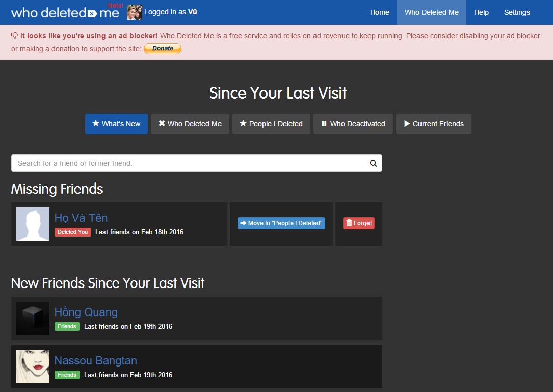Screen dimensions: 553x392
Task: Move friend to "People I Deleted"
Action: [281, 223]
